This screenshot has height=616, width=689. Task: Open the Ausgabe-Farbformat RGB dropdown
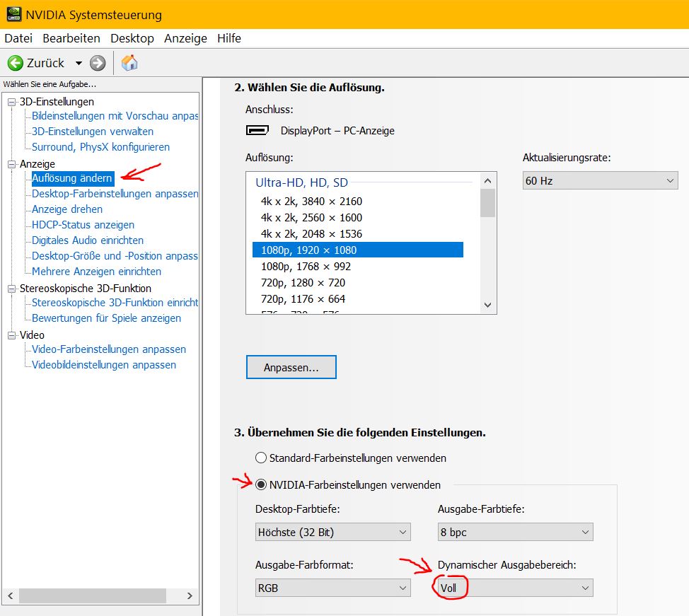point(332,588)
